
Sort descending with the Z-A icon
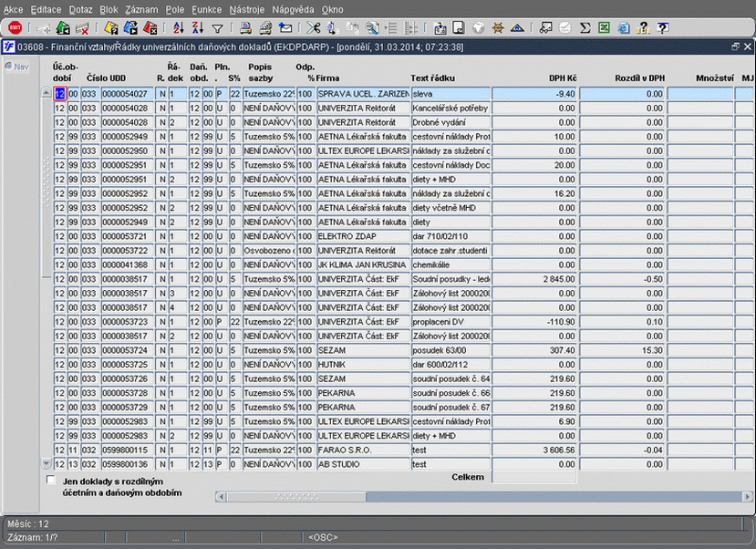196,28
